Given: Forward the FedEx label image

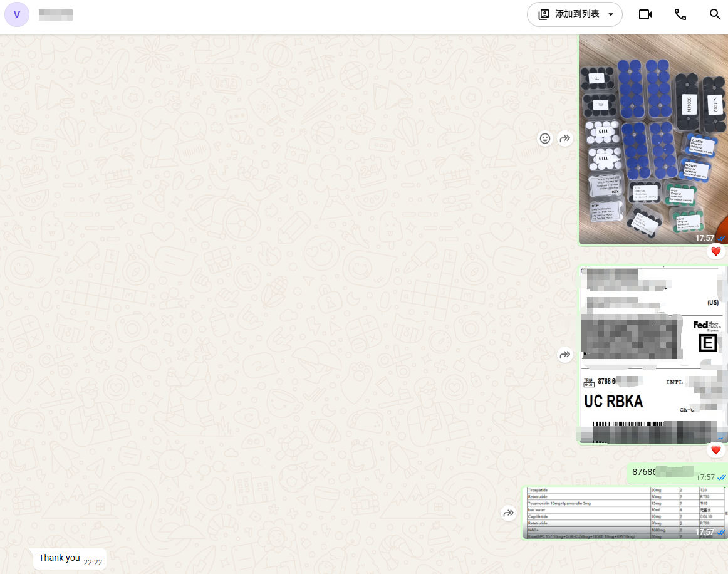Looking at the screenshot, I should point(564,355).
